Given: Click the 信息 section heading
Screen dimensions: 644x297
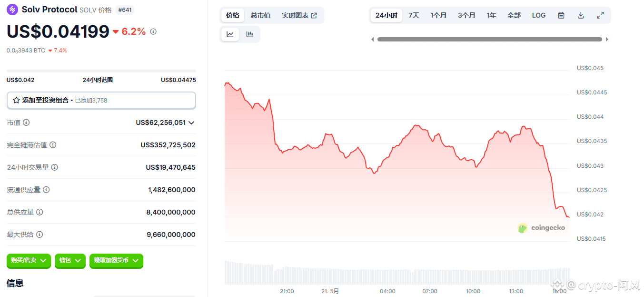Looking at the screenshot, I should [x=15, y=283].
